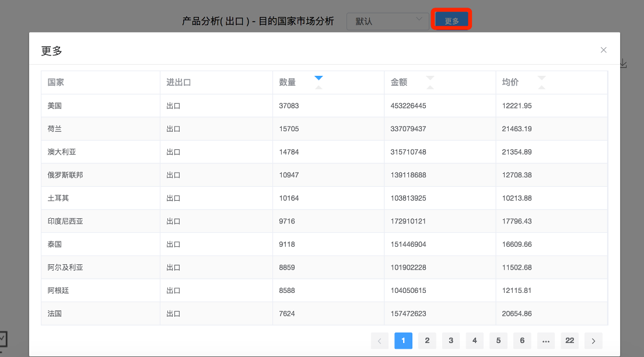Click quantity value 9716
Image resolution: width=644 pixels, height=357 pixels.
pos(286,221)
